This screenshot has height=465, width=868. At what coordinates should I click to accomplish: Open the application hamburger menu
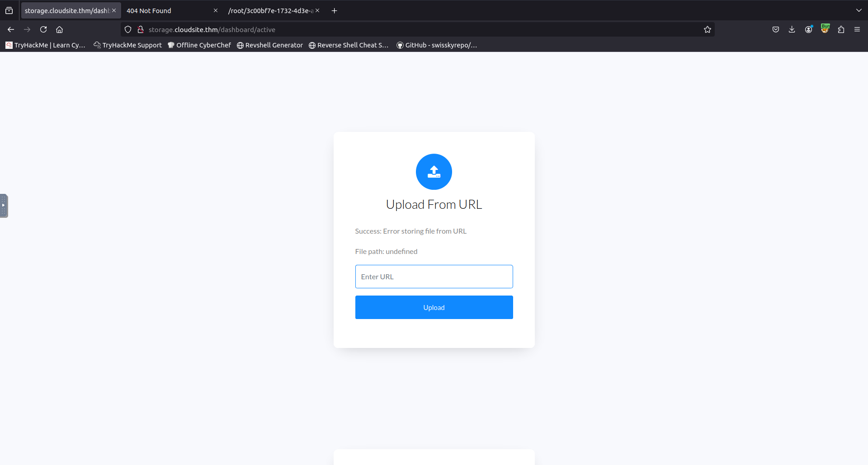click(857, 29)
